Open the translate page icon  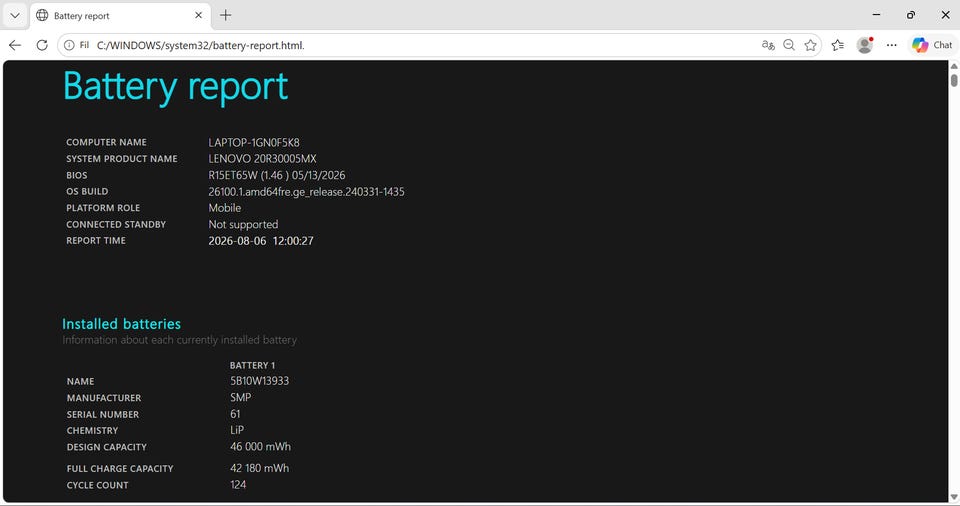pos(768,45)
